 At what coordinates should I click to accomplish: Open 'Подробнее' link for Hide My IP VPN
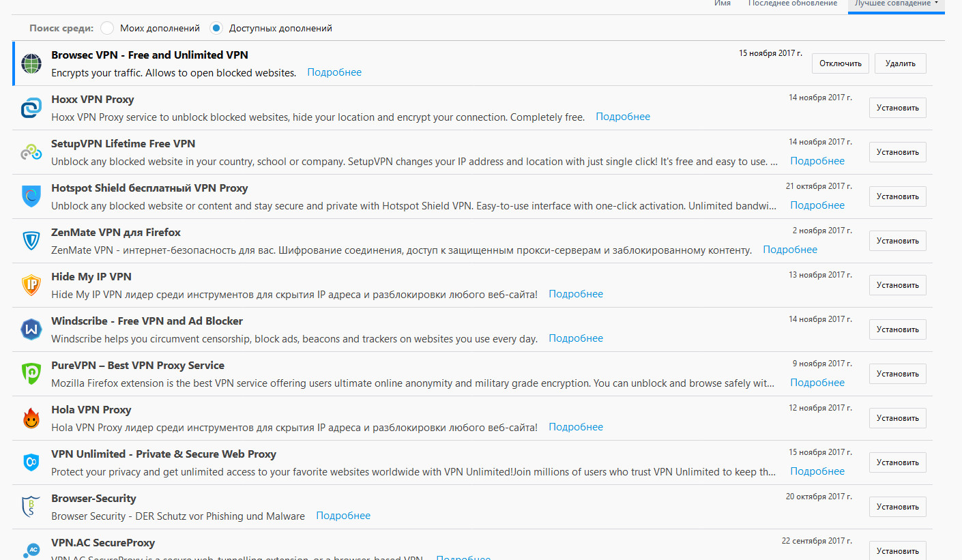(x=576, y=294)
